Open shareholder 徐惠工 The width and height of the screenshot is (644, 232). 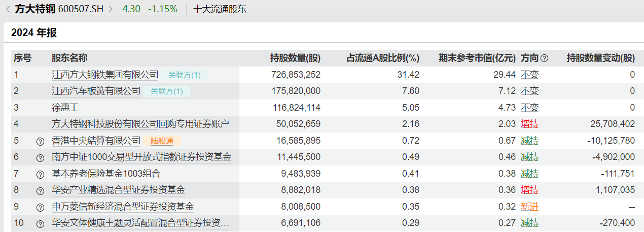(65, 108)
